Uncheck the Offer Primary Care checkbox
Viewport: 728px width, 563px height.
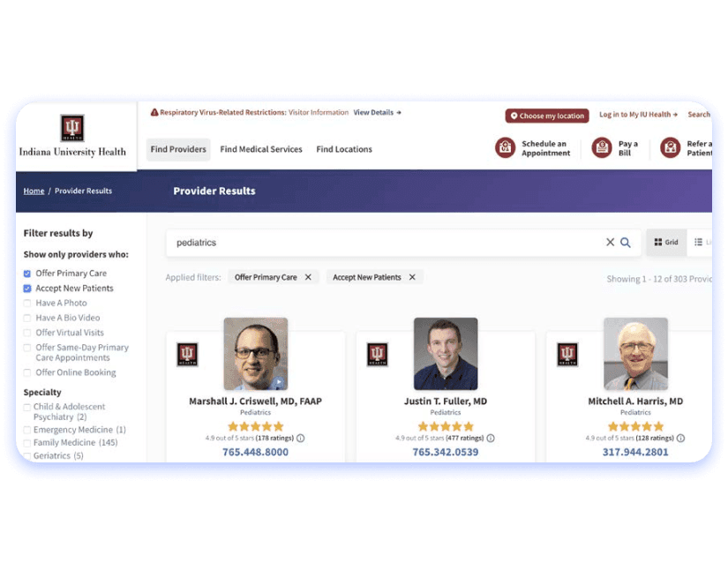coord(27,274)
